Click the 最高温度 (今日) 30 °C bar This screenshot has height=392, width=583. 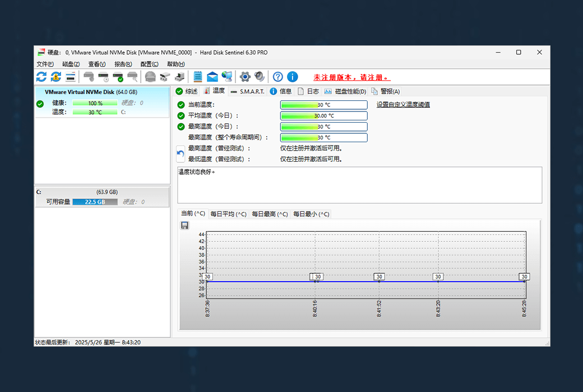click(324, 127)
